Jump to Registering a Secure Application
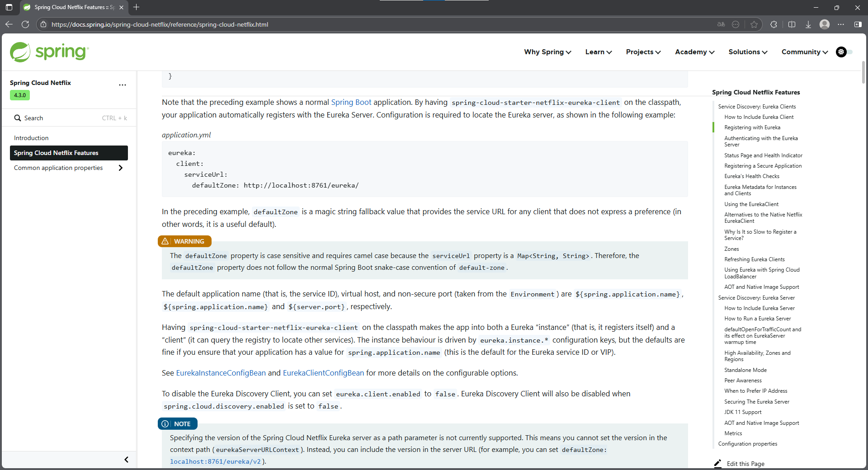Viewport: 868px width, 470px height. pos(763,166)
